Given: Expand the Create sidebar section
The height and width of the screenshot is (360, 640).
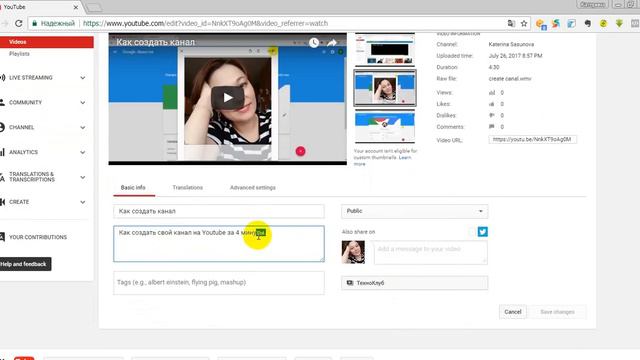Looking at the screenshot, I should (83, 202).
